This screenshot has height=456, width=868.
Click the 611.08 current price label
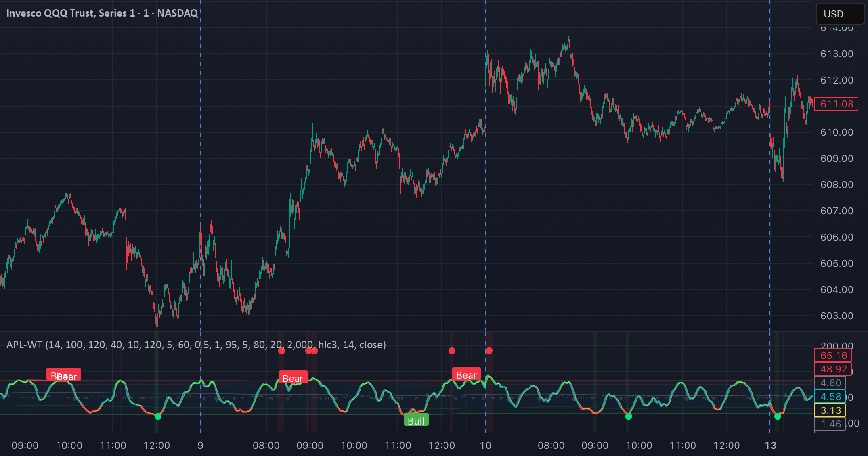coord(836,104)
